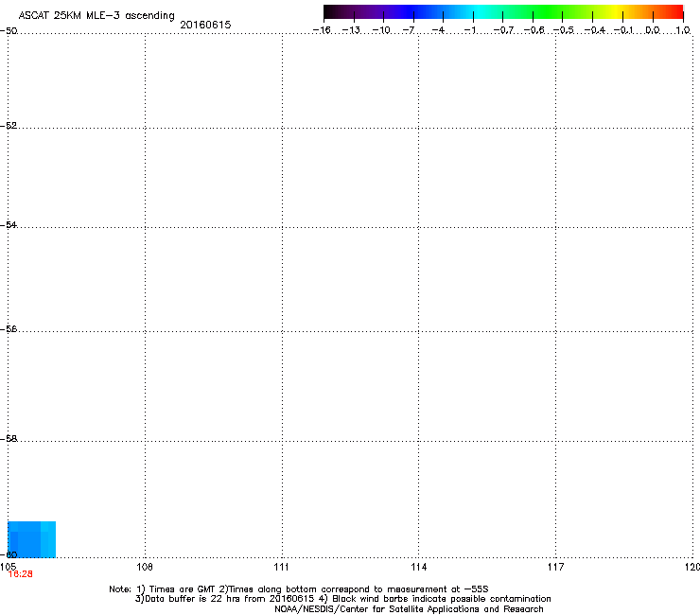Click the -0.6 label on the color scale
Screen dimensions: 700x615
(x=534, y=30)
